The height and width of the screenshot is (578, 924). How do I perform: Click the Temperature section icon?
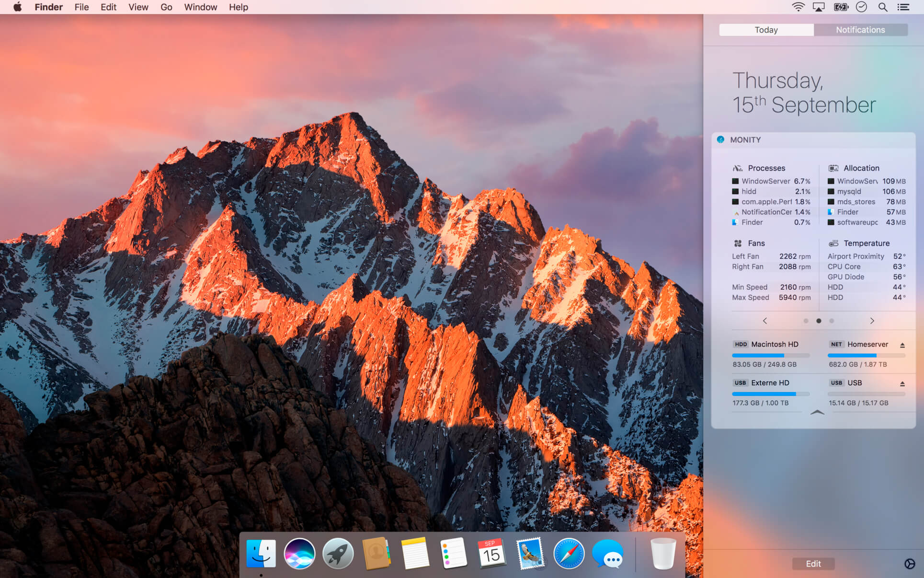click(833, 243)
